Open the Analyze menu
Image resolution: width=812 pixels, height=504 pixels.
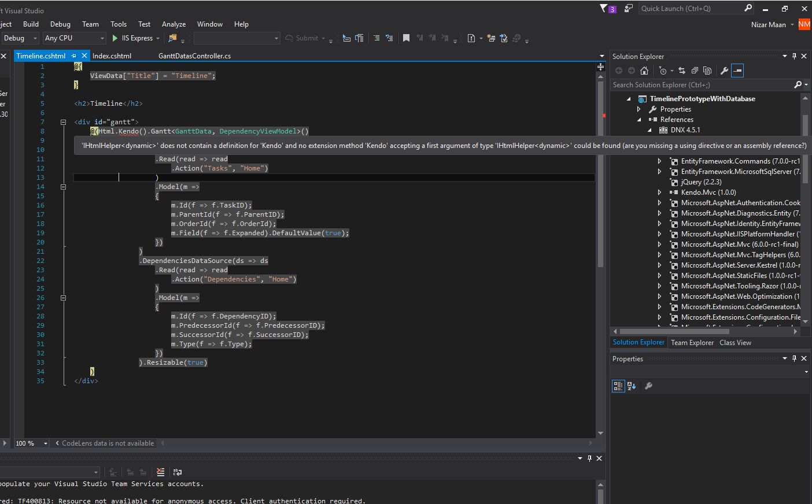[x=174, y=24]
